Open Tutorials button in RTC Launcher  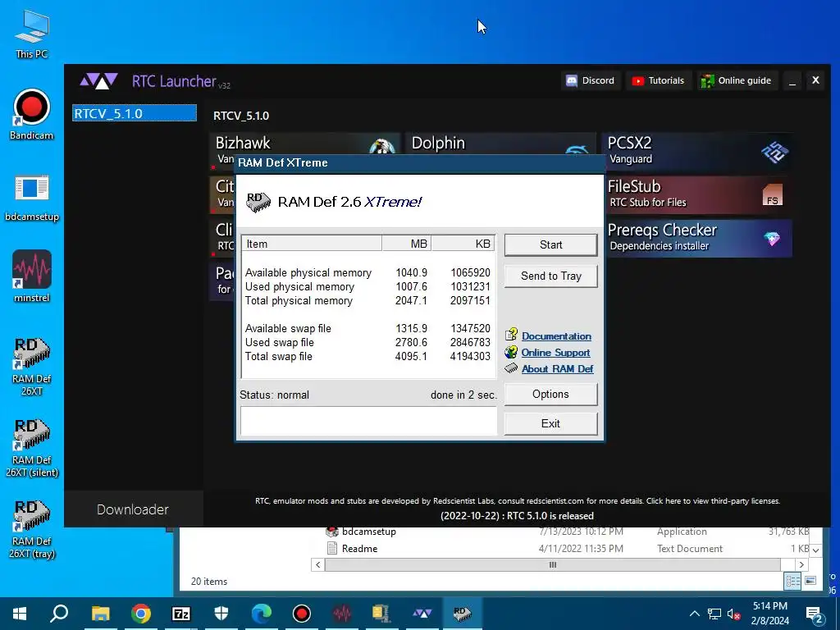tap(658, 80)
